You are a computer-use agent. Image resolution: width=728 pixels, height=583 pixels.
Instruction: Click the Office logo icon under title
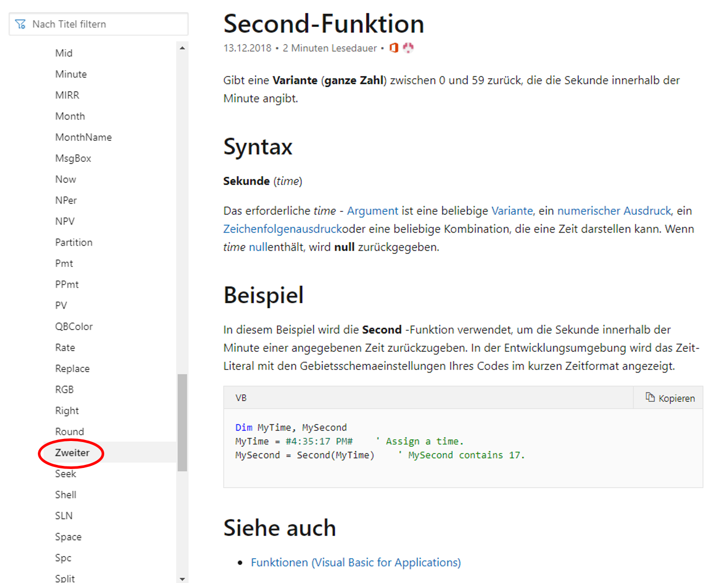coord(394,48)
